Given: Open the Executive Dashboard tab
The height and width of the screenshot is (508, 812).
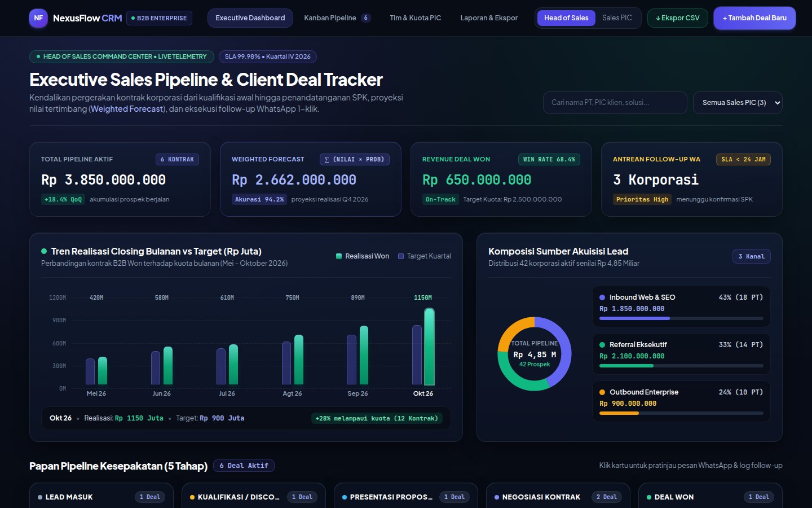Looking at the screenshot, I should [x=250, y=18].
